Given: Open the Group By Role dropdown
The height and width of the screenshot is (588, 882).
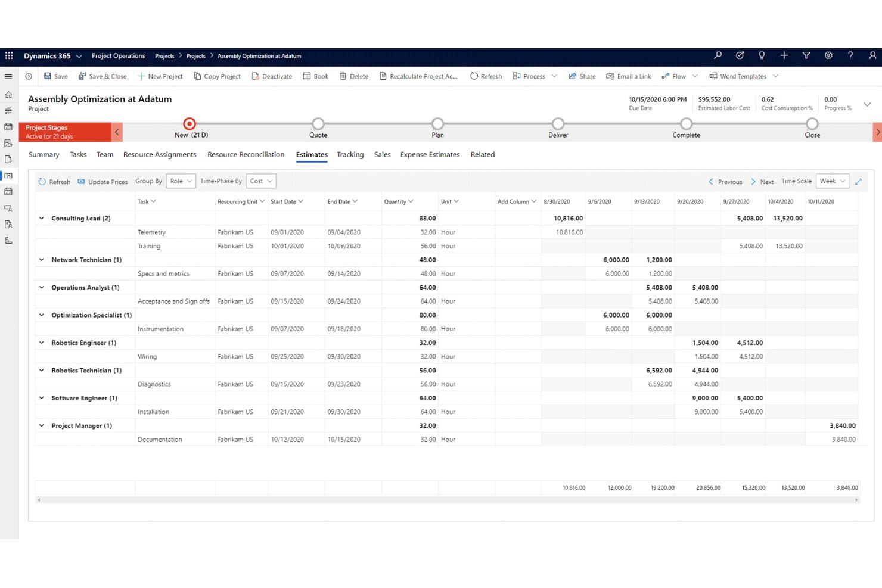Looking at the screenshot, I should (181, 181).
